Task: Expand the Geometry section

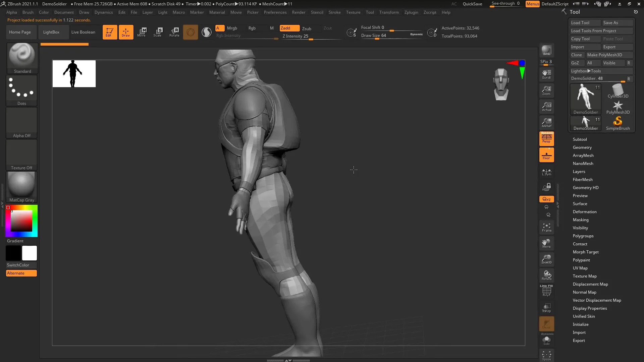Action: pyautogui.click(x=582, y=147)
